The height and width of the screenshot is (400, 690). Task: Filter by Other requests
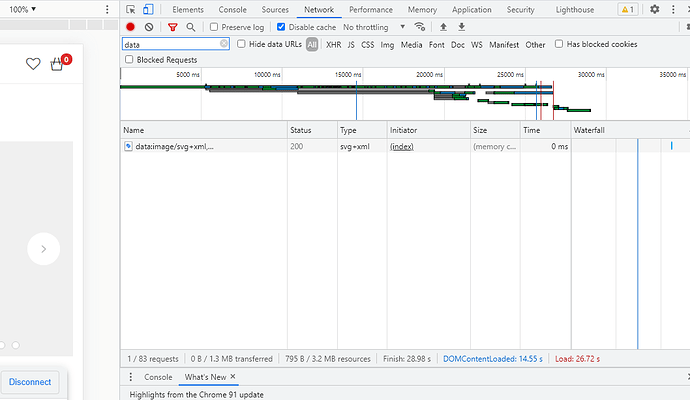[535, 44]
